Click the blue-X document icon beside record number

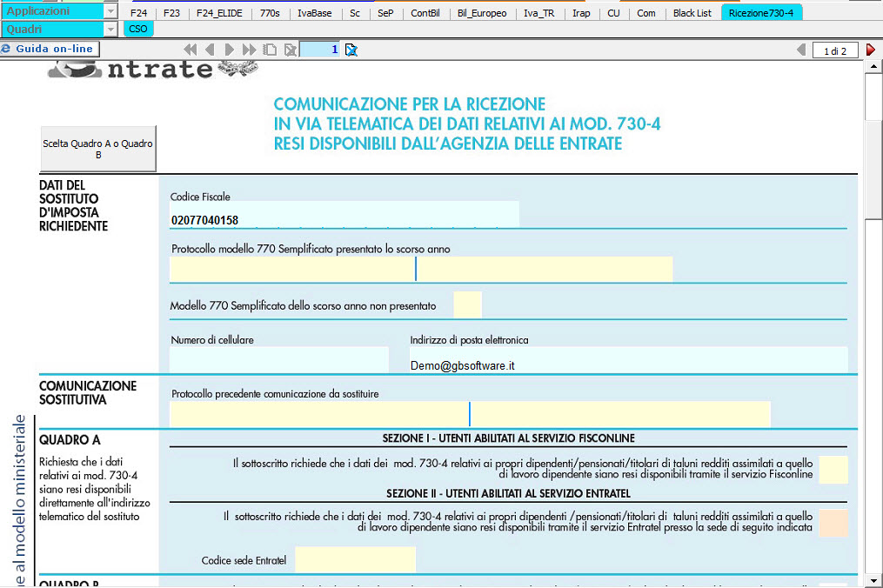point(351,50)
